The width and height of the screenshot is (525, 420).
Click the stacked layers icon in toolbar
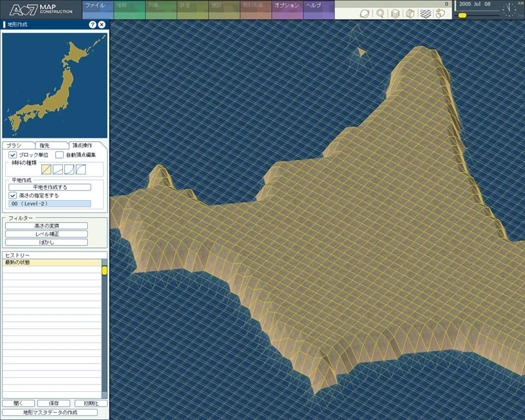point(395,13)
